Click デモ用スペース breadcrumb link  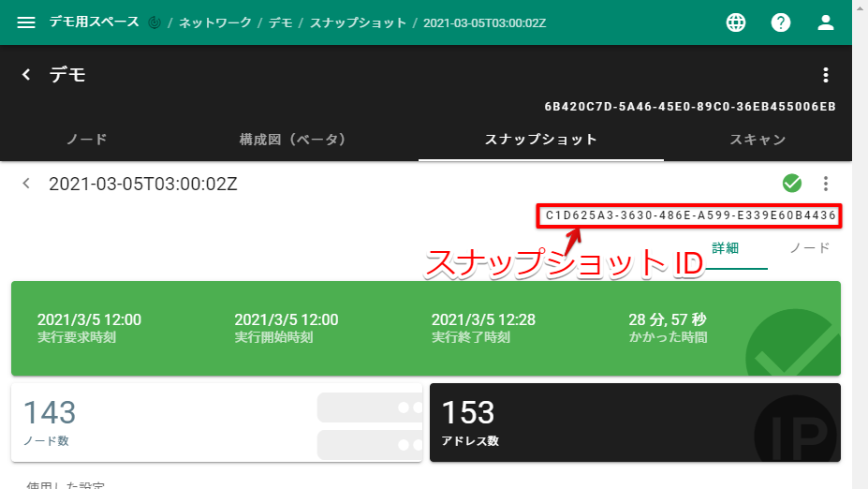pyautogui.click(x=94, y=22)
